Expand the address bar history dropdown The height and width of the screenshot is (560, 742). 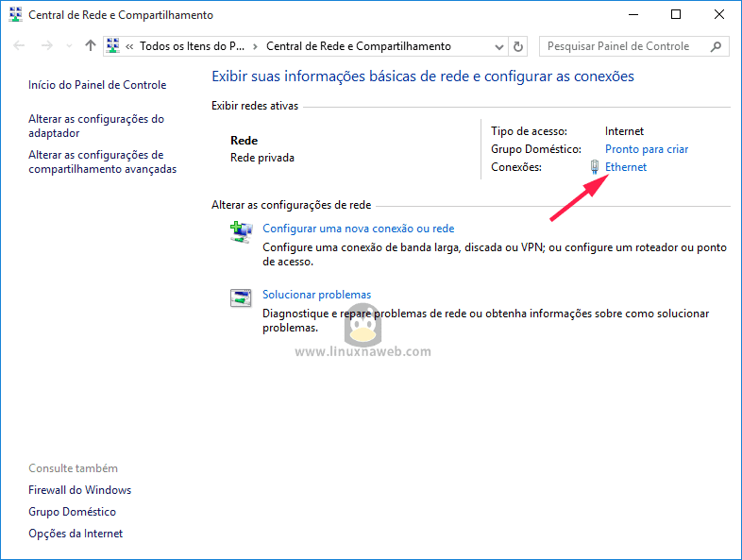point(498,46)
